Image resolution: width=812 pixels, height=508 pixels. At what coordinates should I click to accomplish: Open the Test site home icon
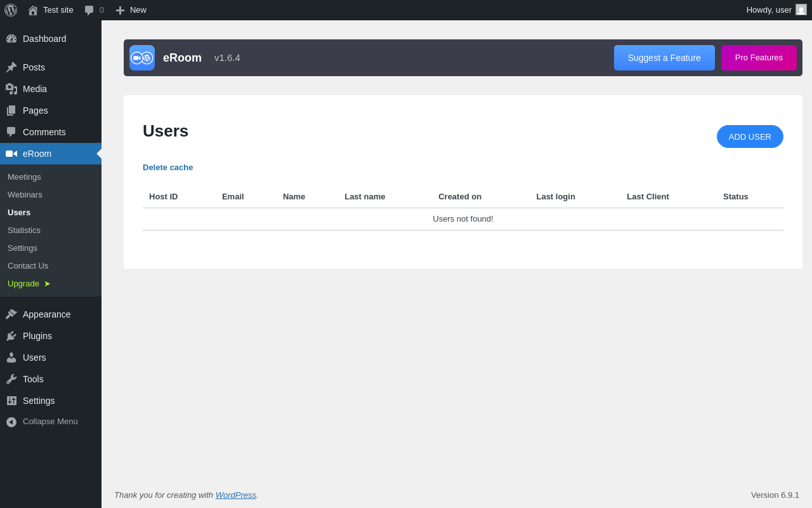tap(33, 10)
